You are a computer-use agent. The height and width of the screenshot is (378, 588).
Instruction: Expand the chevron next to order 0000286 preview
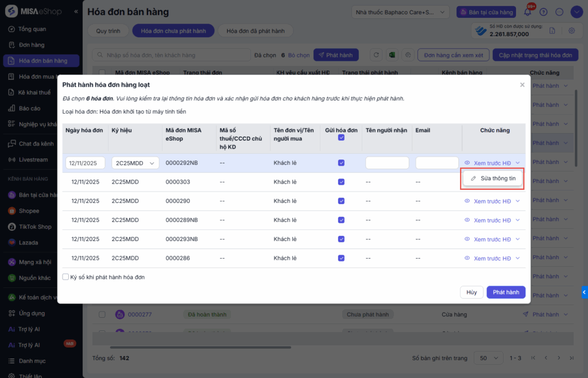point(518,258)
